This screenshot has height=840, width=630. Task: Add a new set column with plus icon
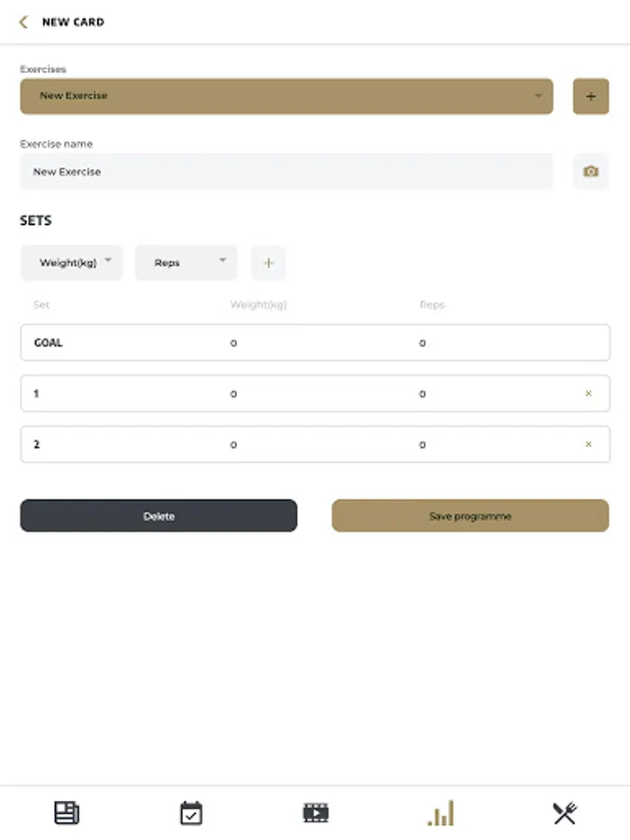(x=268, y=263)
